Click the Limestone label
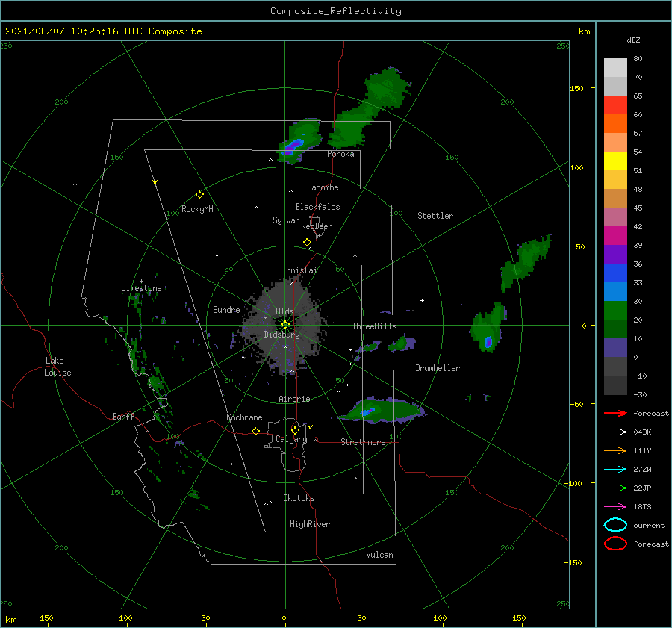Image resolution: width=672 pixels, height=628 pixels. click(141, 288)
